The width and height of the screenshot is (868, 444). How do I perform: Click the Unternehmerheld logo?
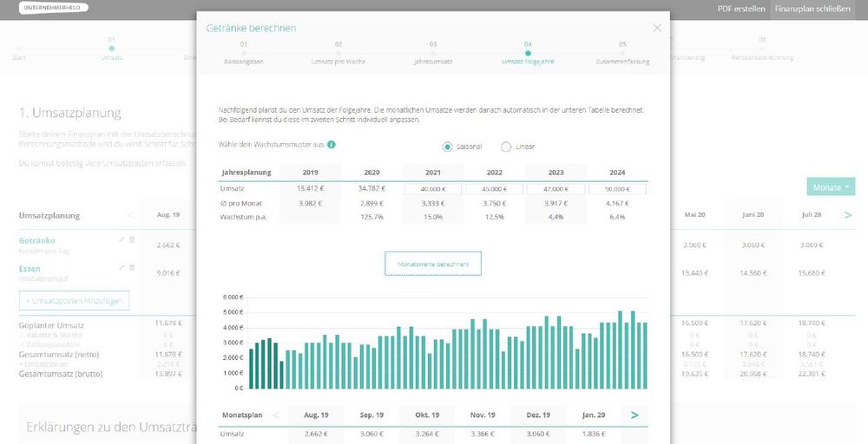(53, 8)
